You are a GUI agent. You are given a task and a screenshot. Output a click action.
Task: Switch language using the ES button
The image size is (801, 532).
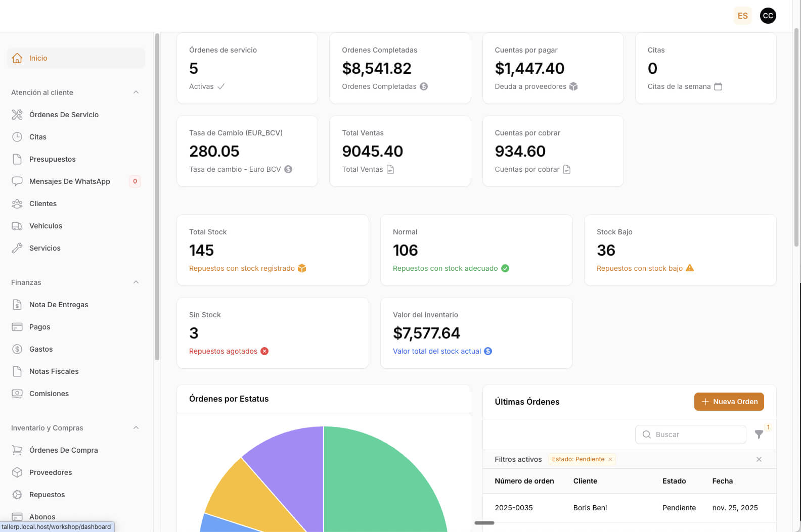pyautogui.click(x=742, y=16)
